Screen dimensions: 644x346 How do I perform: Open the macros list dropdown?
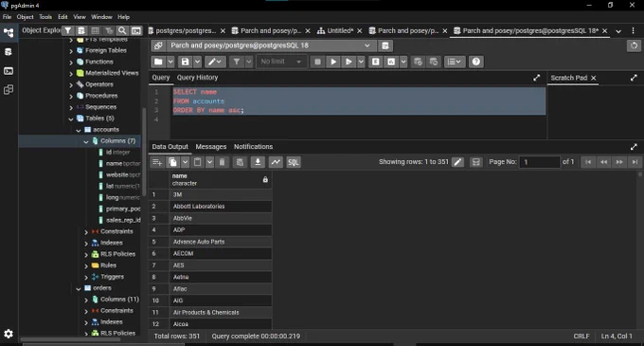(x=455, y=62)
